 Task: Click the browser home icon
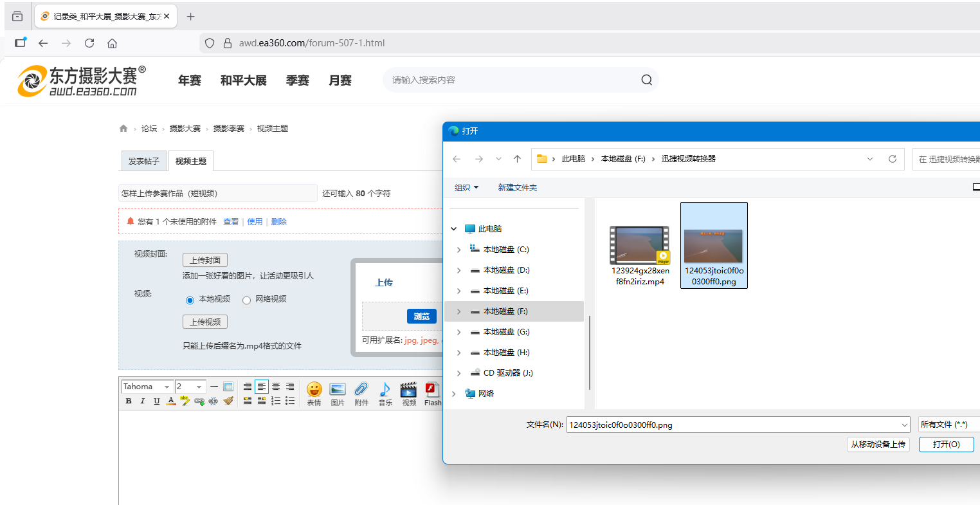click(x=112, y=43)
